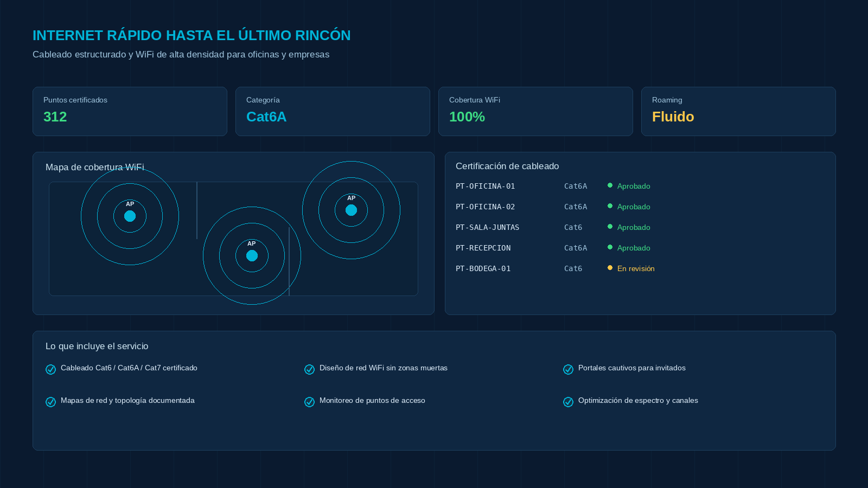Click Aprobado status of PT-OFICINA-01

tap(634, 186)
